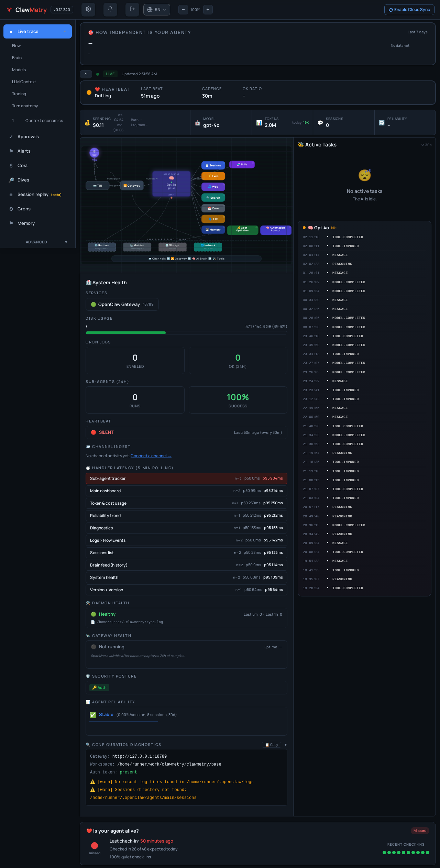Select the Automation Advisor node
Screen dimensions: 440x868
click(x=276, y=230)
